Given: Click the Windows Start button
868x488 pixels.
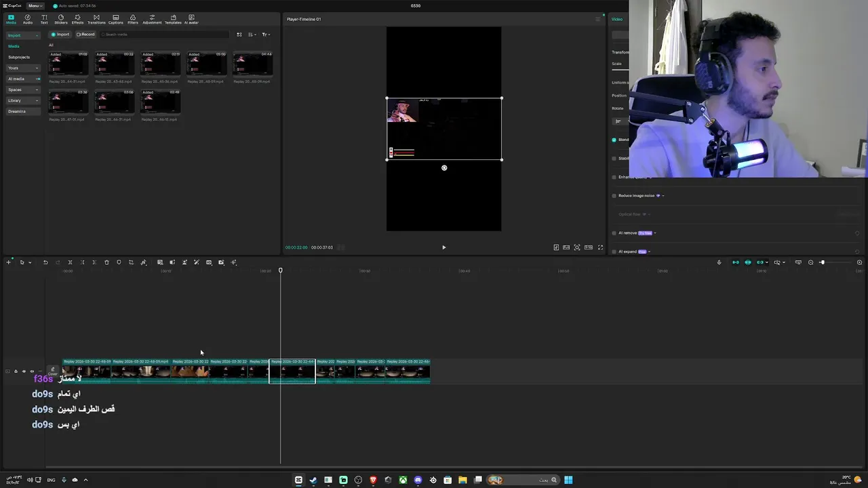Looking at the screenshot, I should tap(568, 480).
